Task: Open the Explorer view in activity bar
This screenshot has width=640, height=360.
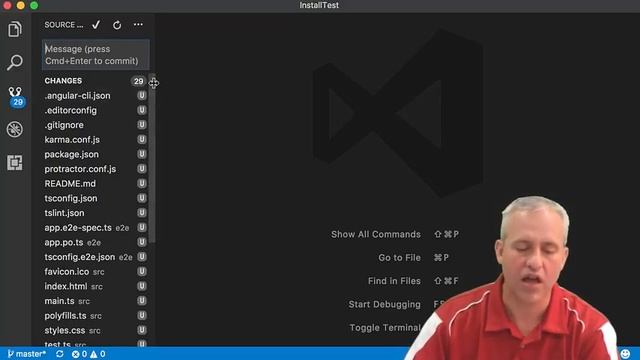Action: [15, 29]
